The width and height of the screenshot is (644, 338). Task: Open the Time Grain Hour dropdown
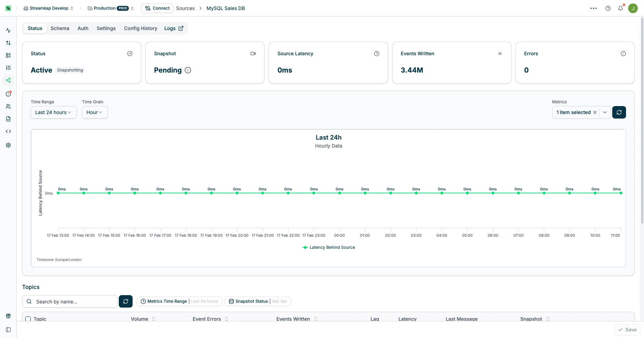(x=95, y=112)
